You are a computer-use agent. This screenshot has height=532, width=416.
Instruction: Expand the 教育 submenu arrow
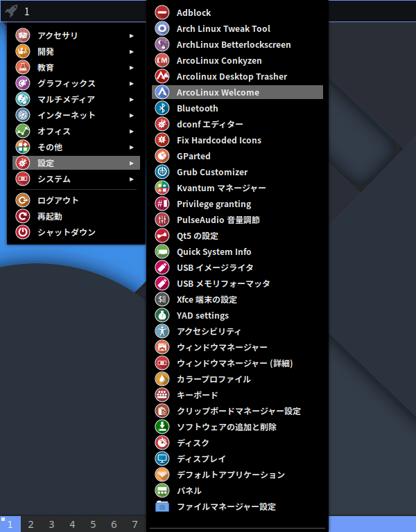tap(132, 67)
